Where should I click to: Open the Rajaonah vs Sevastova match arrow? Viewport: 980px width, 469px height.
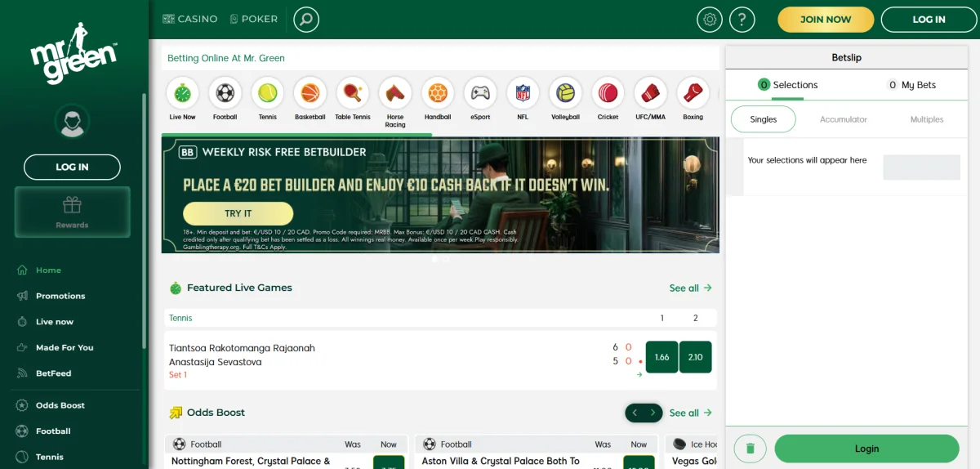(639, 375)
